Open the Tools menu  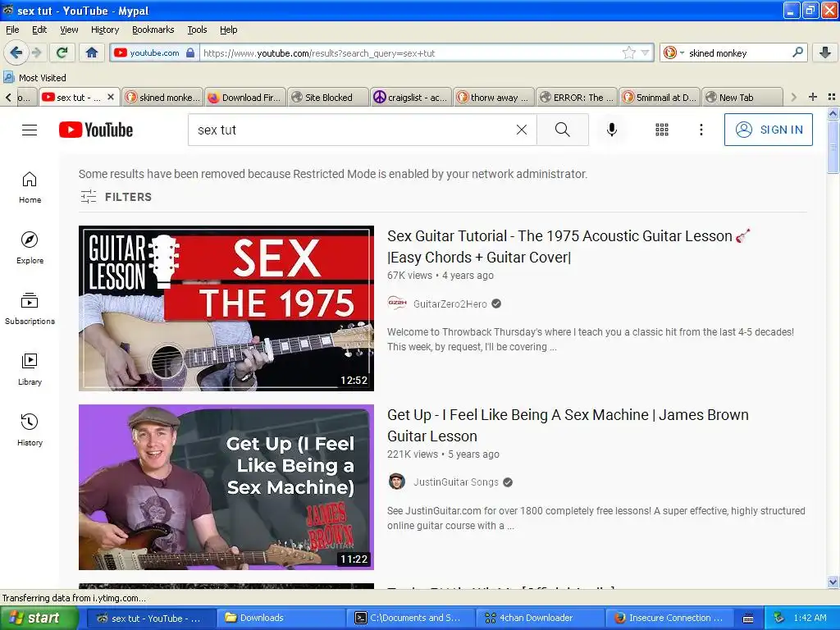point(197,30)
